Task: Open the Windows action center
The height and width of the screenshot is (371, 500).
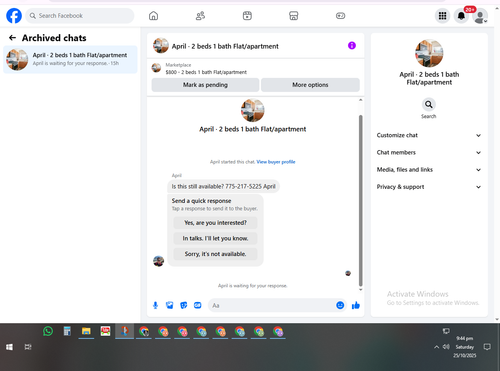Action: click(487, 347)
